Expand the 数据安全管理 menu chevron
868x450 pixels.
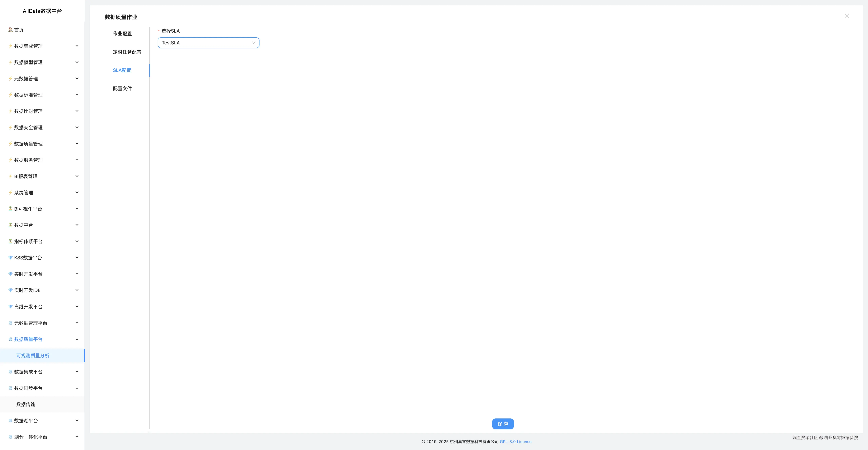77,127
